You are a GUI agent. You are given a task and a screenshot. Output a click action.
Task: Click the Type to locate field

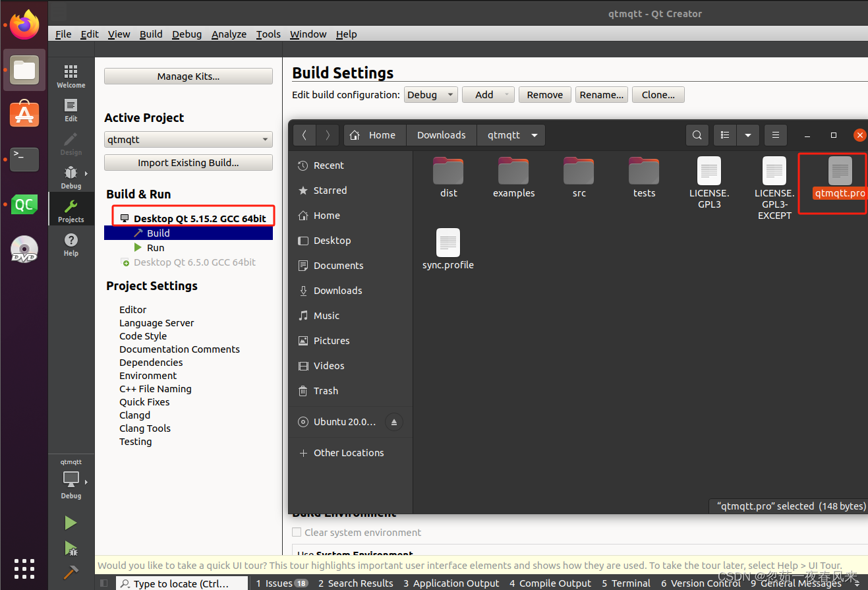[183, 583]
